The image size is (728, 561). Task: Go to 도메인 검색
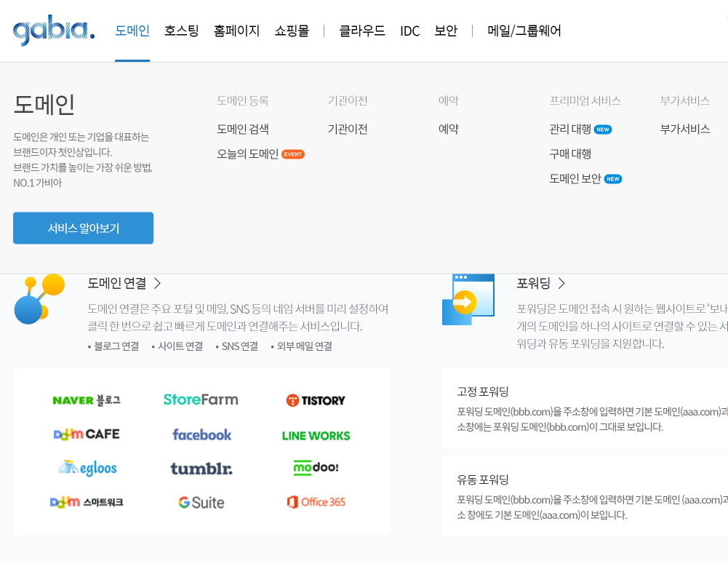[x=243, y=129]
